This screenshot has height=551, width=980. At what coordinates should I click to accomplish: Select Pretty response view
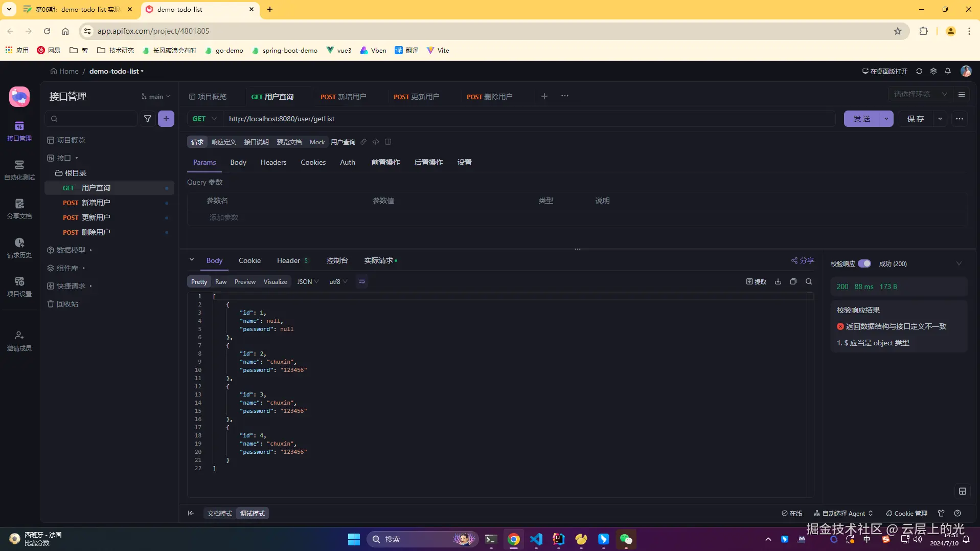coord(199,281)
